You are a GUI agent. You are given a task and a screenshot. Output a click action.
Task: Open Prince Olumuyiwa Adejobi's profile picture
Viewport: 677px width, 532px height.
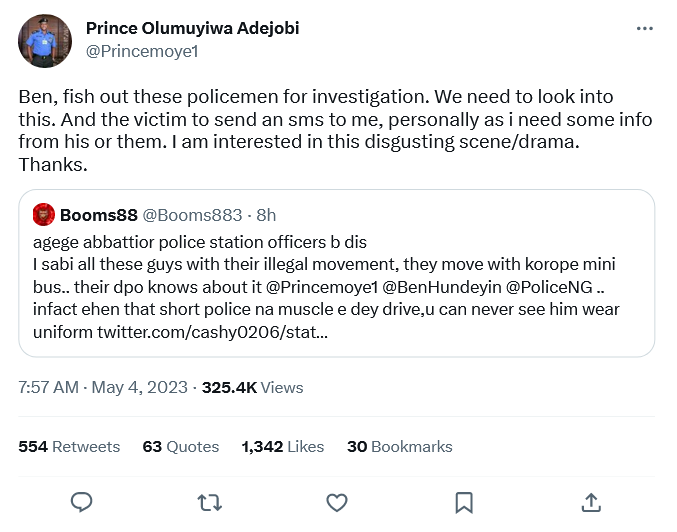point(45,41)
